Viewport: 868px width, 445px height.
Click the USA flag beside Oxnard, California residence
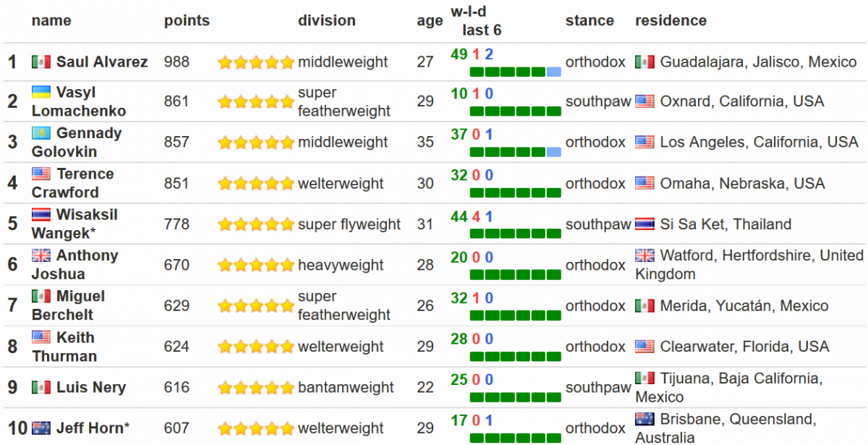click(x=644, y=101)
